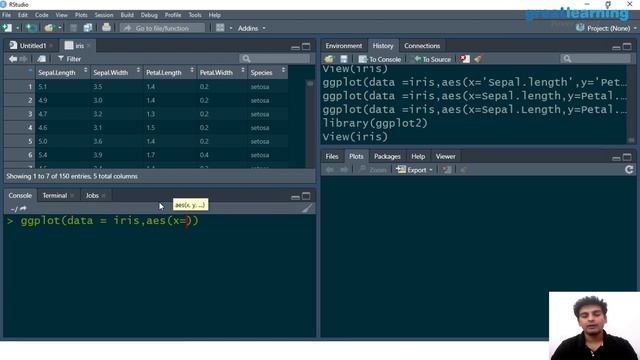Viewport: 640px width, 360px height.
Task: Sort by Petal.Width column arrows
Action: tap(243, 70)
